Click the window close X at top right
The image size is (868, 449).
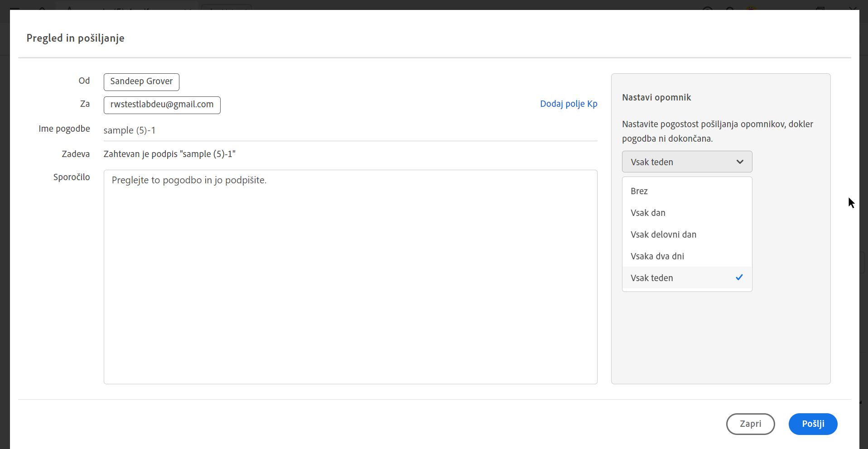point(853,8)
